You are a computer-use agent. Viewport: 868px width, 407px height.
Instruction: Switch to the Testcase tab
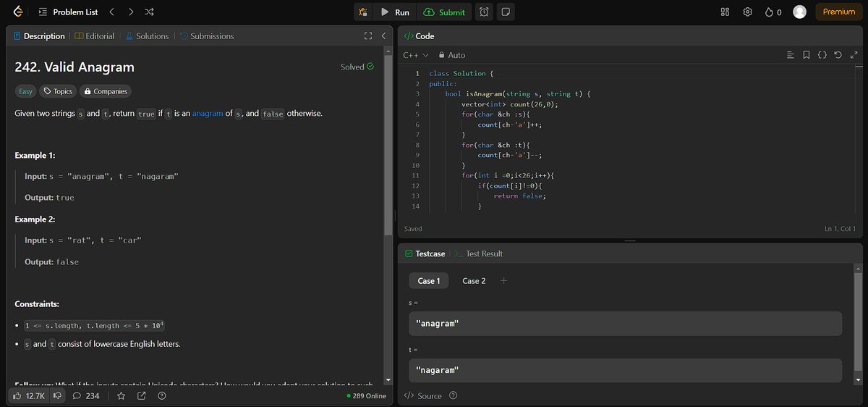(x=425, y=253)
